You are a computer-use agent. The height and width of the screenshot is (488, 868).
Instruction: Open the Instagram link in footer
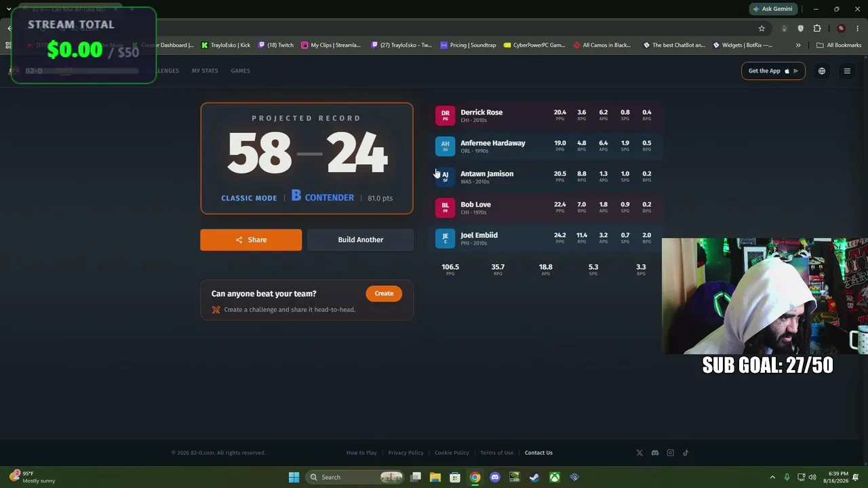click(671, 453)
